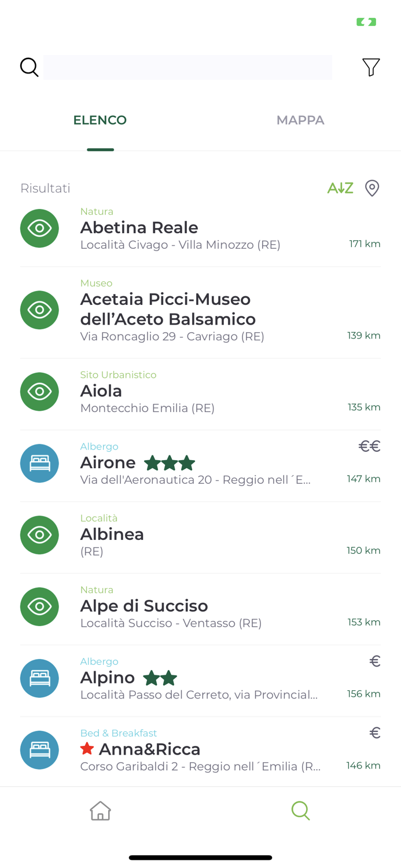Tap the three-star rating of Airone
The height and width of the screenshot is (868, 401).
point(170,463)
